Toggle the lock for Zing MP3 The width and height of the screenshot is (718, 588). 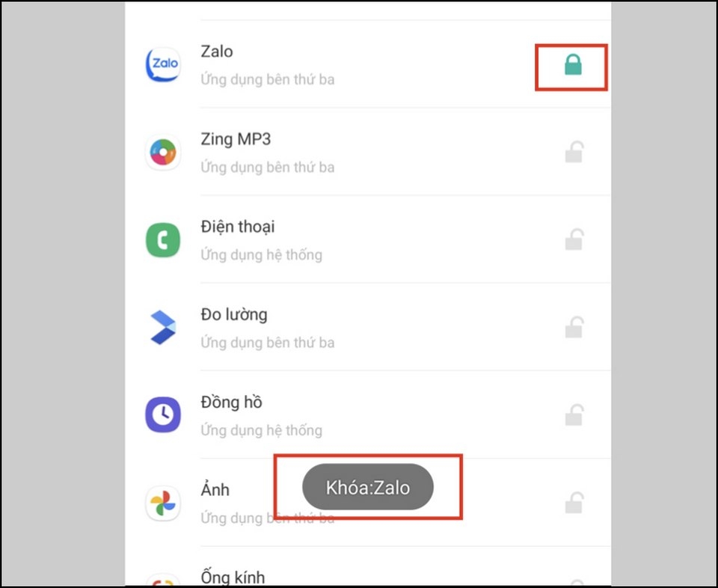pos(574,152)
